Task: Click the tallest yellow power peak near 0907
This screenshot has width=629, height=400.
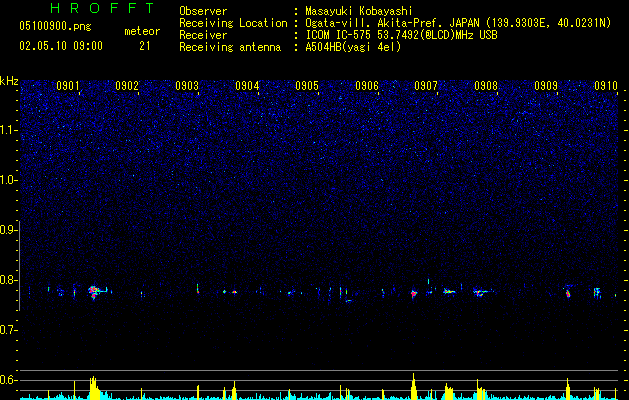Action: pos(414,386)
